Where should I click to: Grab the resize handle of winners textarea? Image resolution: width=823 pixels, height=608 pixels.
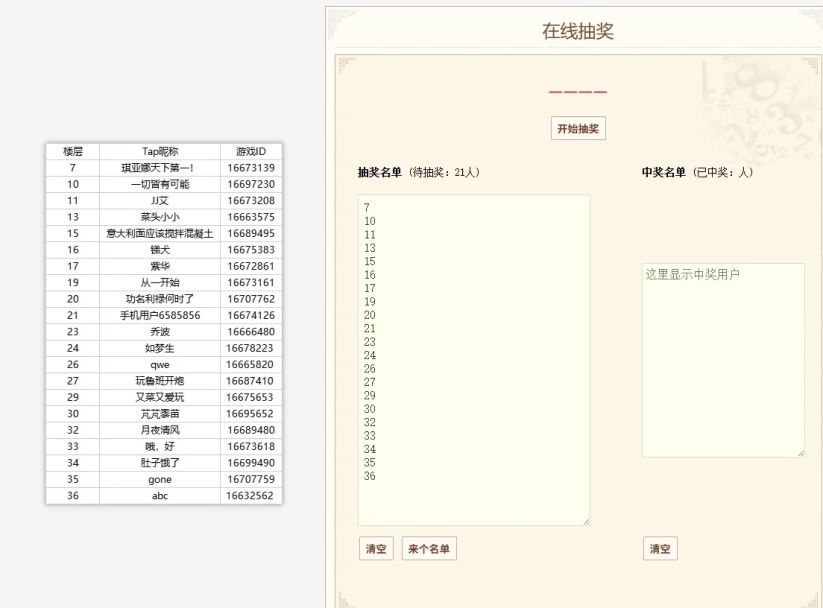(x=800, y=453)
